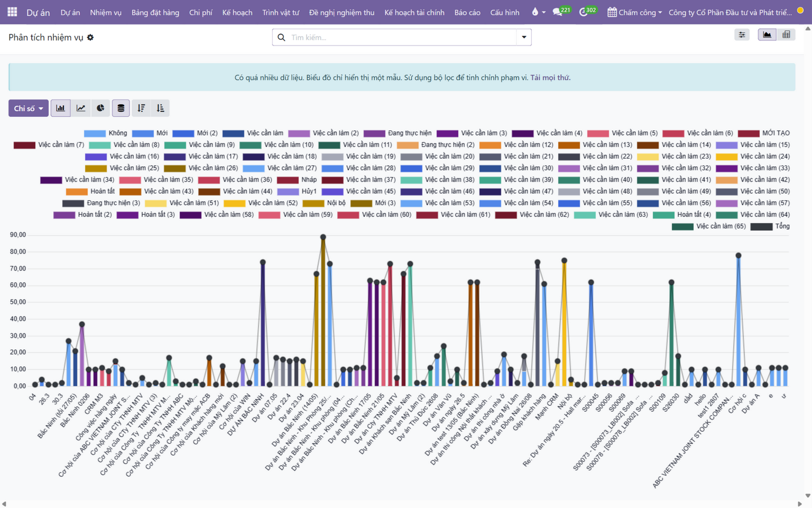
Task: Toggle the Nháp legend series
Action: [296, 180]
